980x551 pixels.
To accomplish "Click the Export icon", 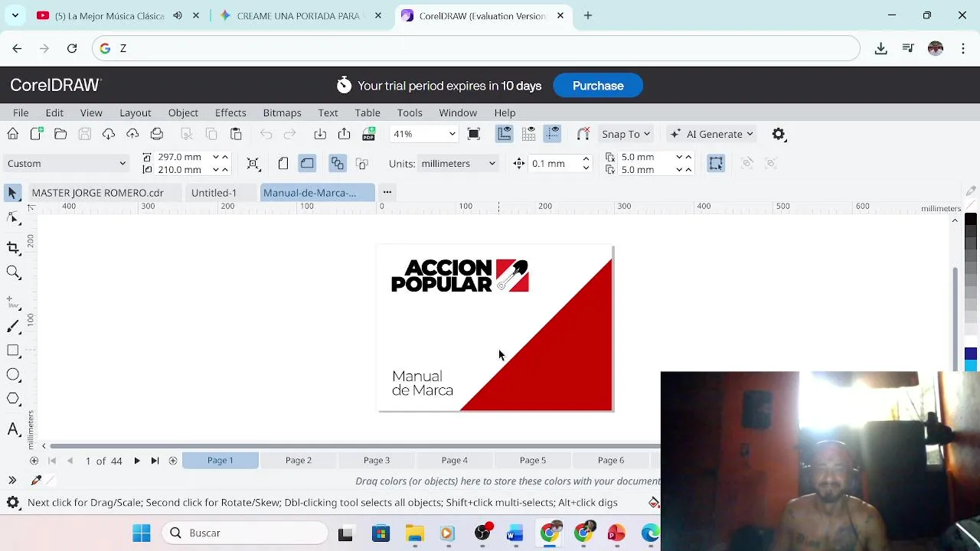I will [345, 134].
